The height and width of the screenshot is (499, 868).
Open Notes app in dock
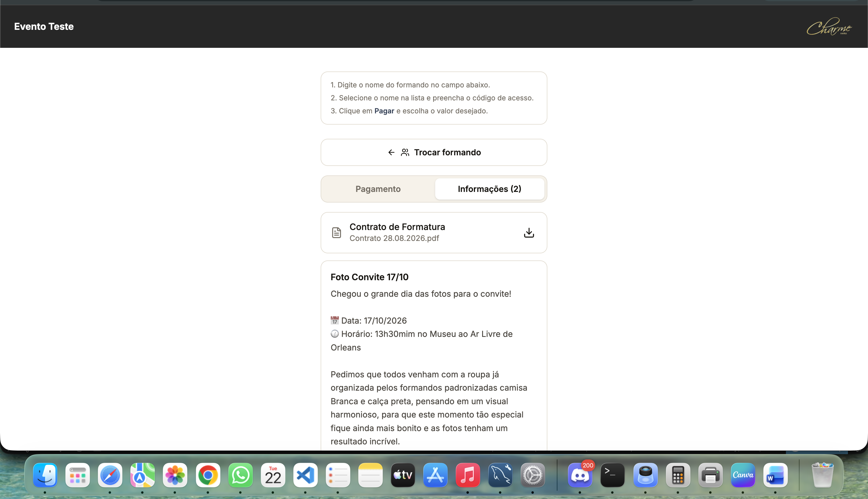[371, 475]
